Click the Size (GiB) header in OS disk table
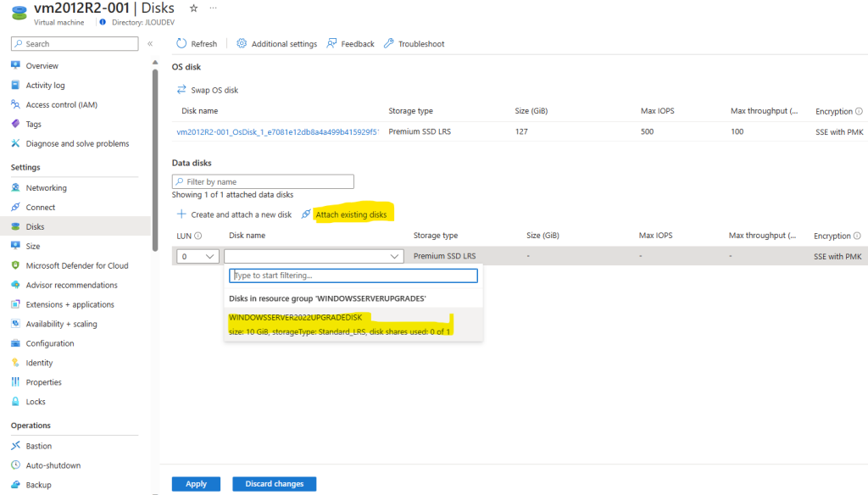Image resolution: width=868 pixels, height=495 pixels. tap(531, 111)
